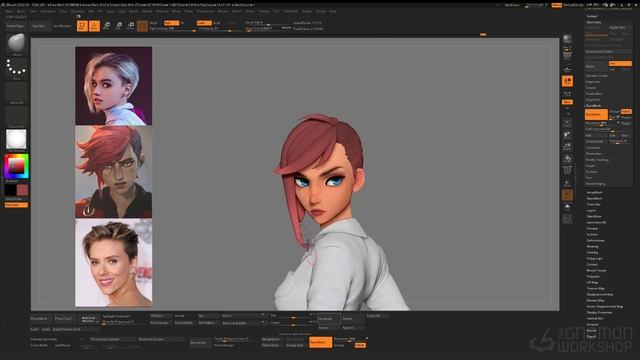Click the right shelf Move view icon
The height and width of the screenshot is (360, 640).
pyautogui.click(x=567, y=135)
